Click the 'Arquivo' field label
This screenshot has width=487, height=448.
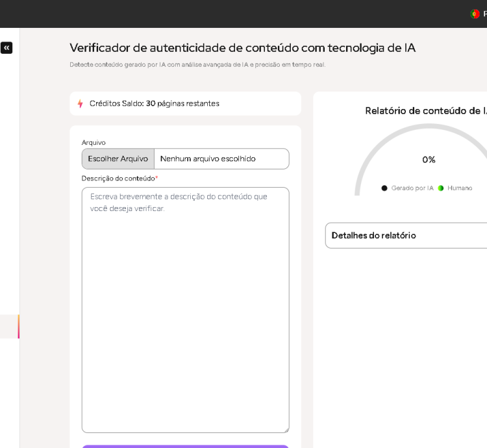click(x=94, y=142)
